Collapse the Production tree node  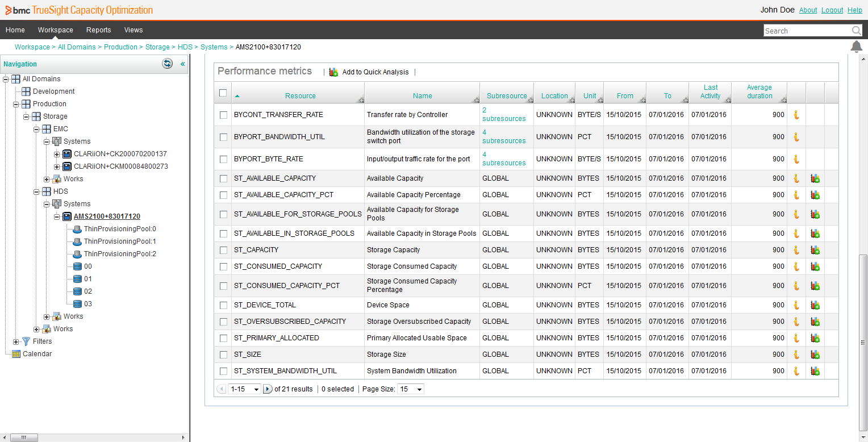(x=16, y=104)
